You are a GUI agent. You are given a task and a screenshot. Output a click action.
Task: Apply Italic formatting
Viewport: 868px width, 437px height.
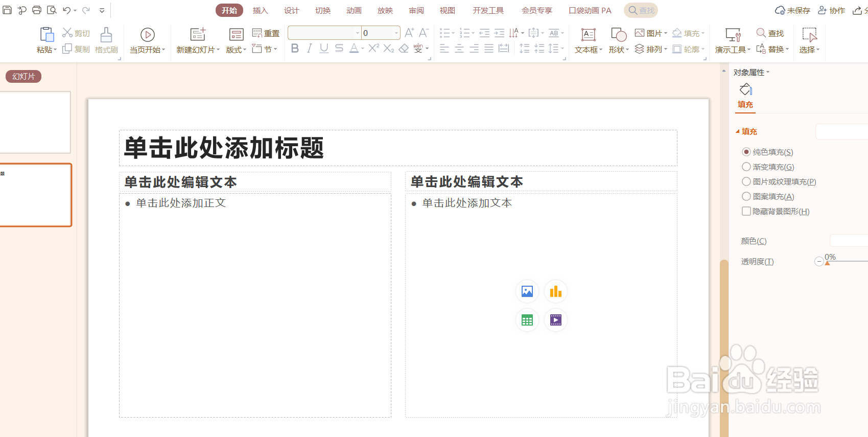[309, 48]
